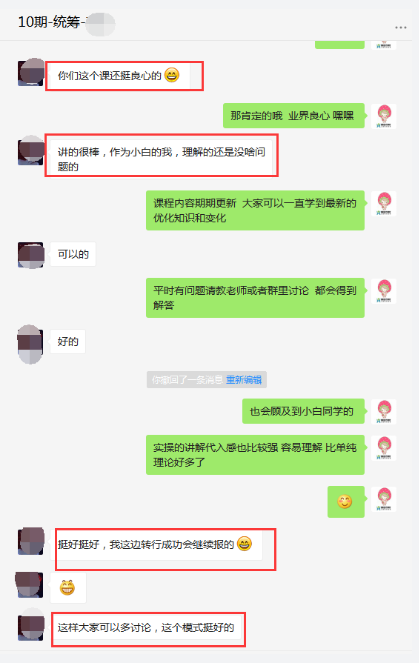The image size is (419, 663).
Task: Open the pink-haired avatar beside 那肯定的哦 message
Action: pos(384,116)
